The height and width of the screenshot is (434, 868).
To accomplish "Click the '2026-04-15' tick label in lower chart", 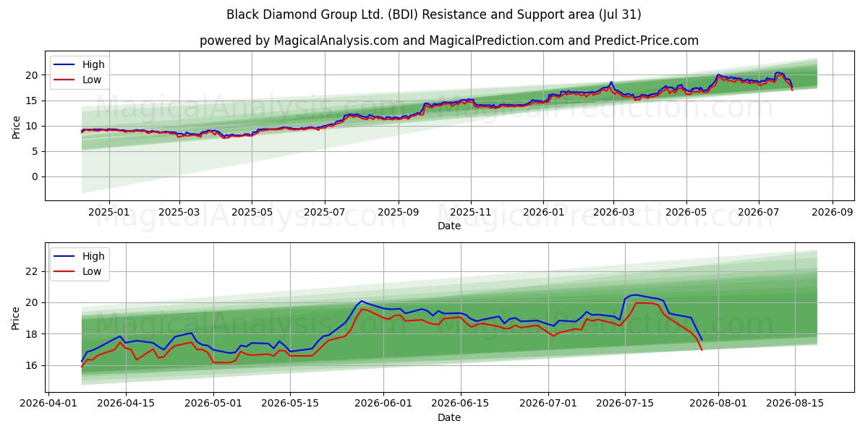I will [x=126, y=403].
